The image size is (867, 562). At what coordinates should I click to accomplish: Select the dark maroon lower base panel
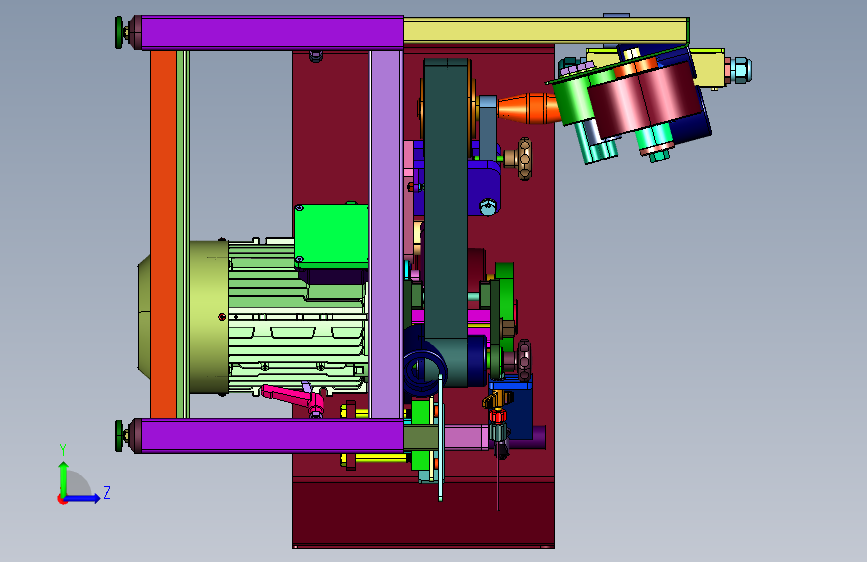[x=424, y=514]
